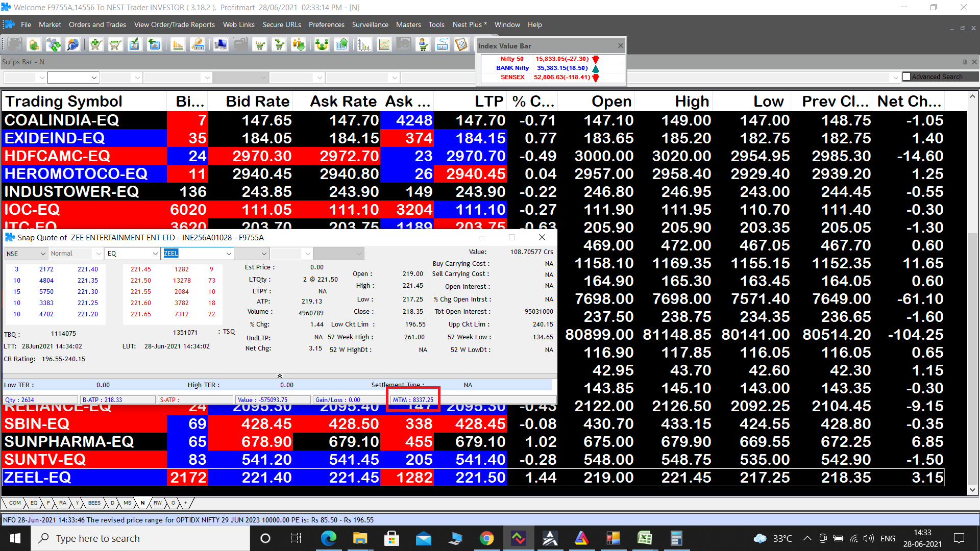The height and width of the screenshot is (551, 980).
Task: Switch to the COM market watch tab
Action: [15, 503]
